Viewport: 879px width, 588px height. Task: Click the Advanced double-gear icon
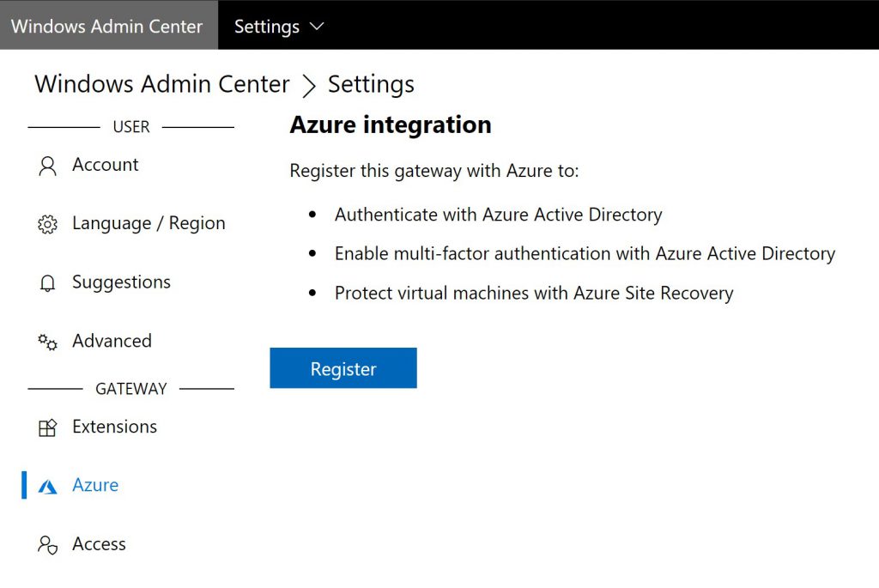[x=48, y=342]
